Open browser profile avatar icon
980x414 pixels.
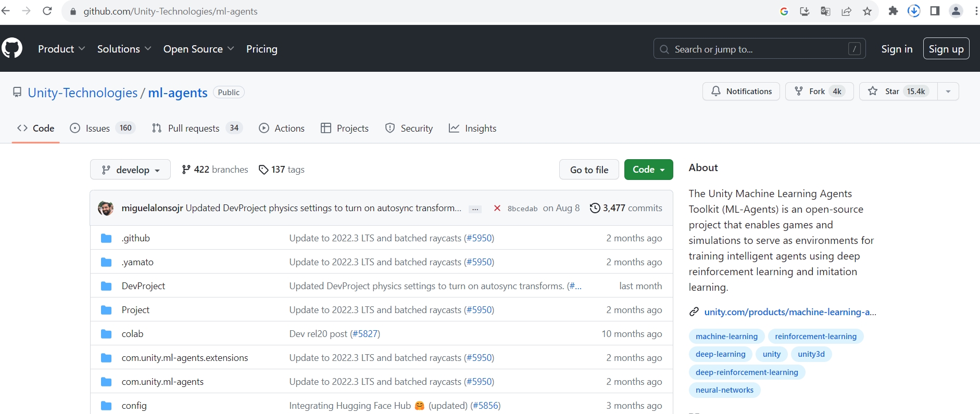[956, 11]
